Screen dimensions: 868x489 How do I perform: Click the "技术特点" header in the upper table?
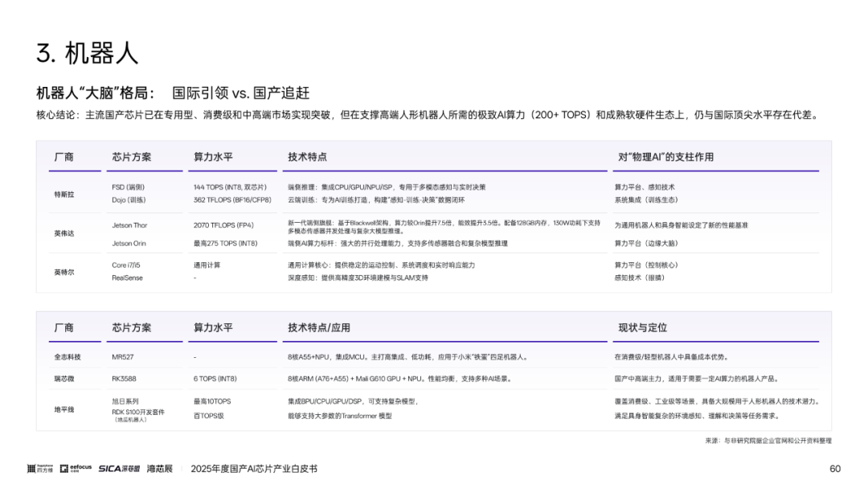pos(307,157)
